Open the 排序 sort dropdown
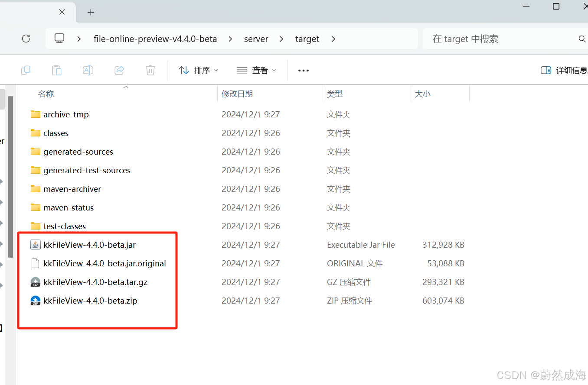Image resolution: width=588 pixels, height=385 pixels. coord(198,70)
